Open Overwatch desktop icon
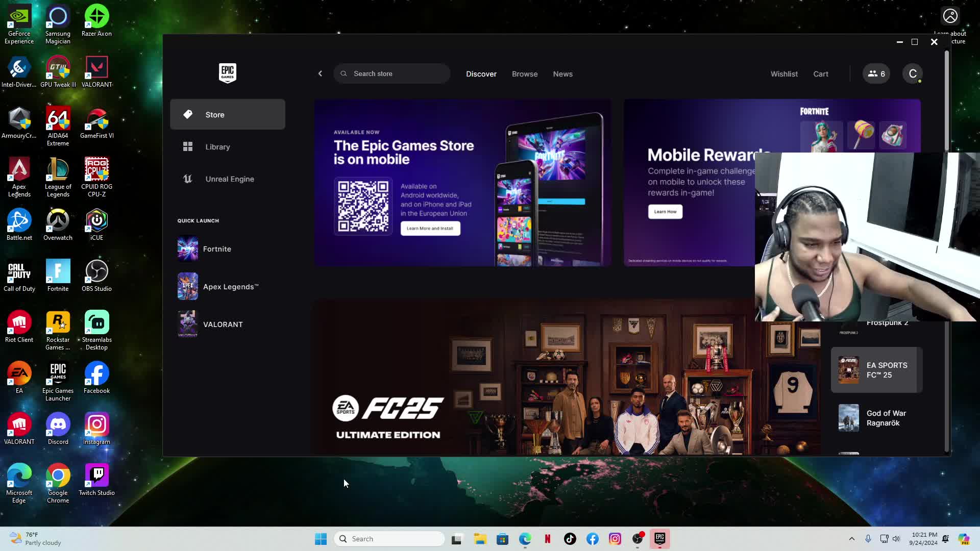The width and height of the screenshot is (980, 551). 58,225
